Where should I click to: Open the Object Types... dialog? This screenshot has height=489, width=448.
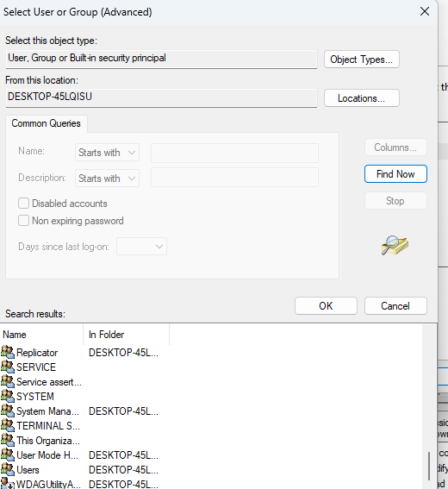[x=361, y=60]
